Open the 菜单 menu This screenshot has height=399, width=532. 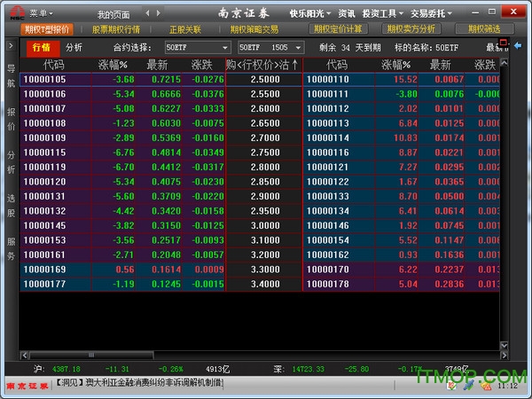(41, 13)
